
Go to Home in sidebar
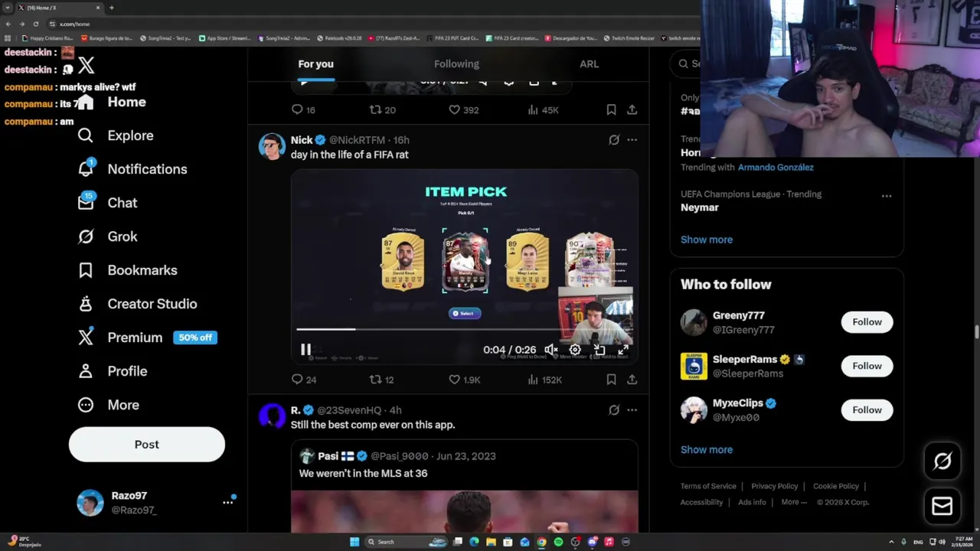click(112, 102)
